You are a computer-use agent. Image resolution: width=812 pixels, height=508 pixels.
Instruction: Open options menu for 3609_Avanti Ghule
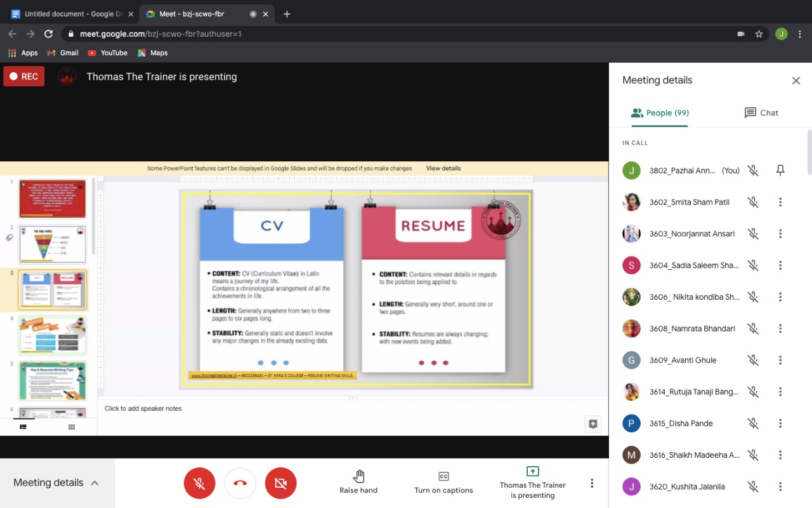click(780, 360)
